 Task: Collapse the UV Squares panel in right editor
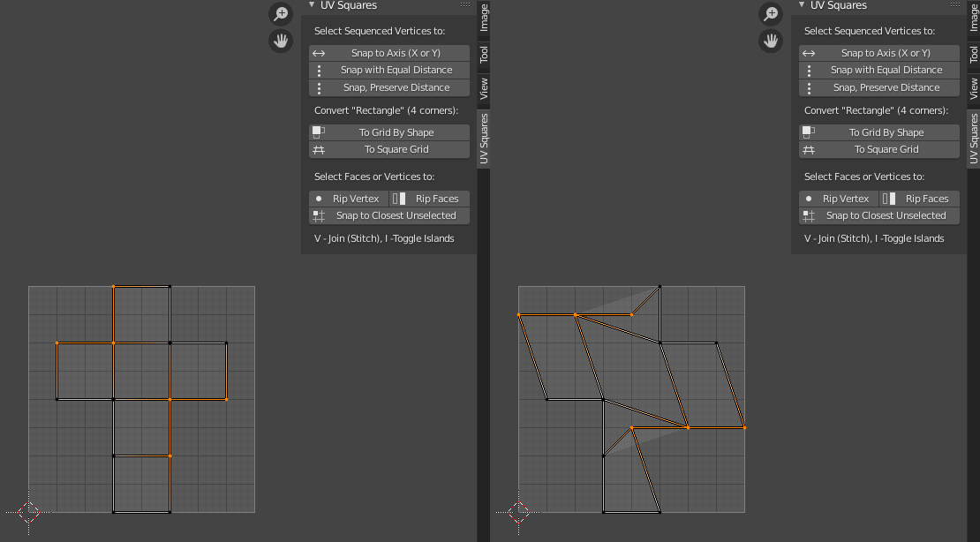click(802, 5)
